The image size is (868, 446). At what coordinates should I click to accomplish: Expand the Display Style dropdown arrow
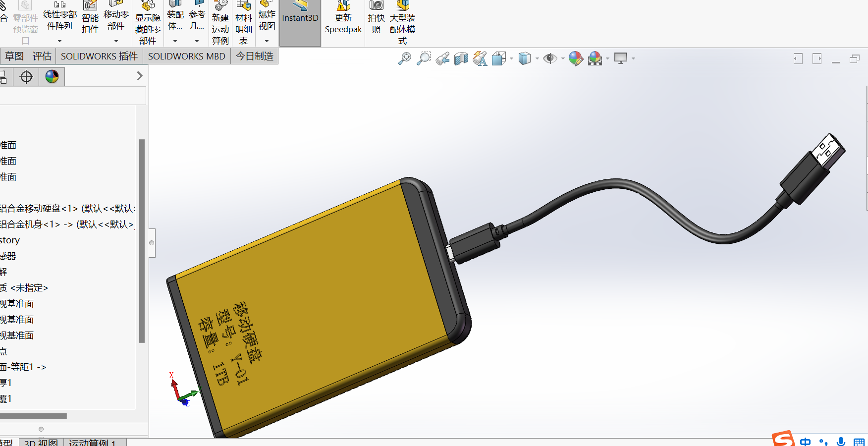[537, 59]
